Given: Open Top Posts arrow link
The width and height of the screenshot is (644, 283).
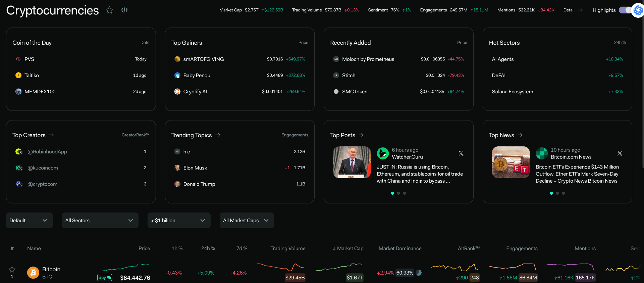Looking at the screenshot, I should 361,135.
